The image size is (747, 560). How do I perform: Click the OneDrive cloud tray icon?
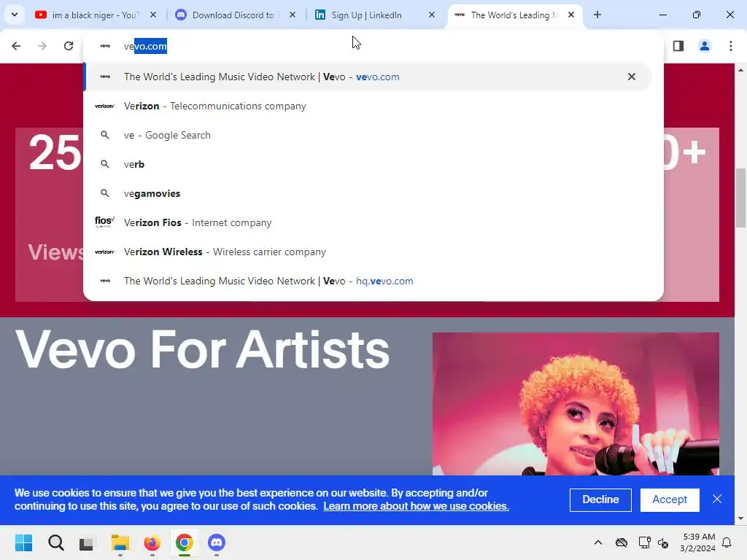[622, 542]
